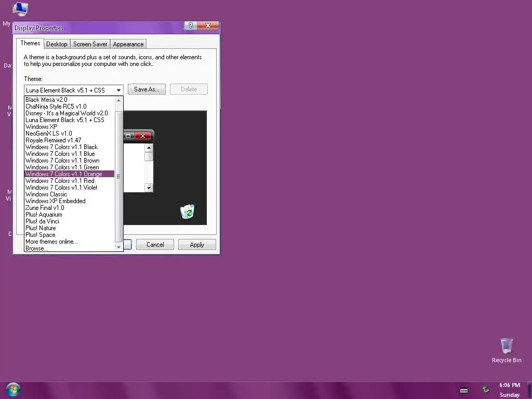
Task: Switch to the Appearance tab
Action: pyautogui.click(x=128, y=44)
